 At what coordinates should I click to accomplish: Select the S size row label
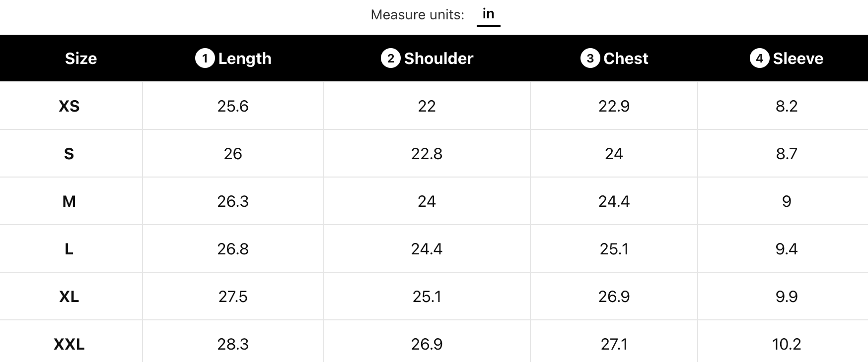click(x=69, y=154)
